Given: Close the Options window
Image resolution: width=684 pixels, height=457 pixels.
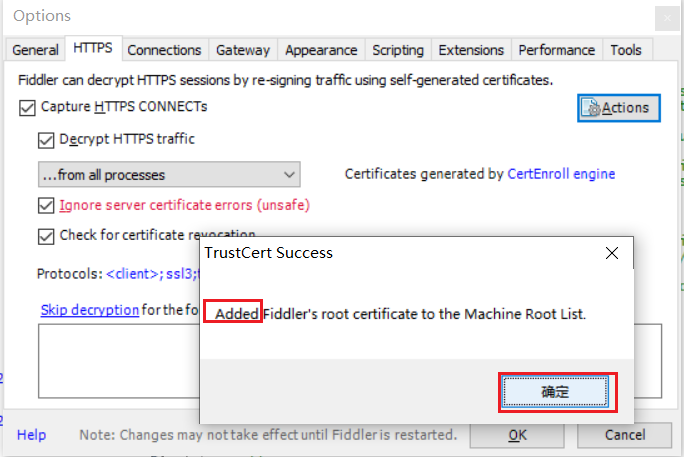Looking at the screenshot, I should point(667,18).
